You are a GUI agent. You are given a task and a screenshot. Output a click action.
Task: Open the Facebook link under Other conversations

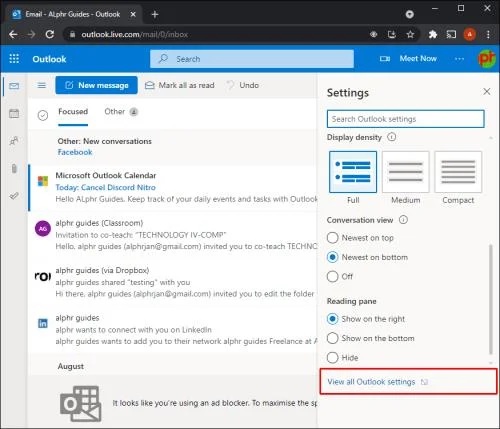75,152
